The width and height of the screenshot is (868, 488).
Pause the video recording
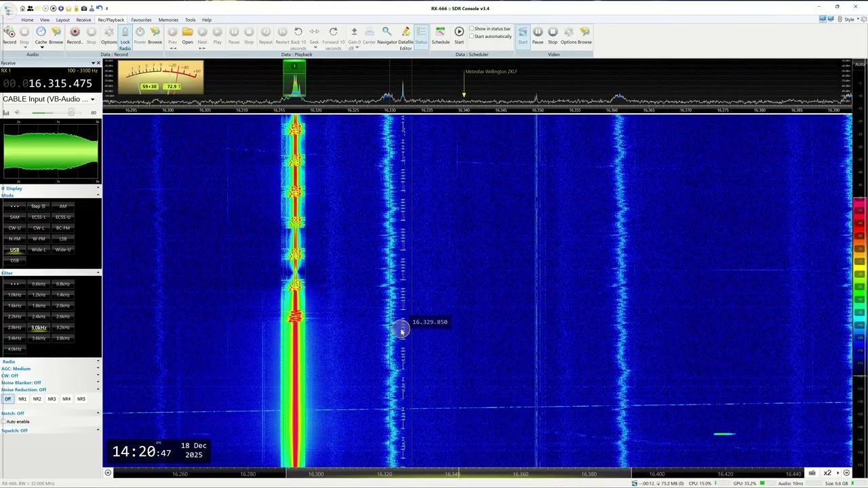pos(538,35)
